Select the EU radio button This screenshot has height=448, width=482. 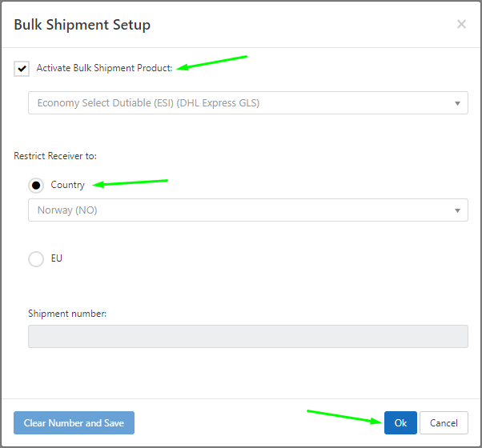coord(36,259)
